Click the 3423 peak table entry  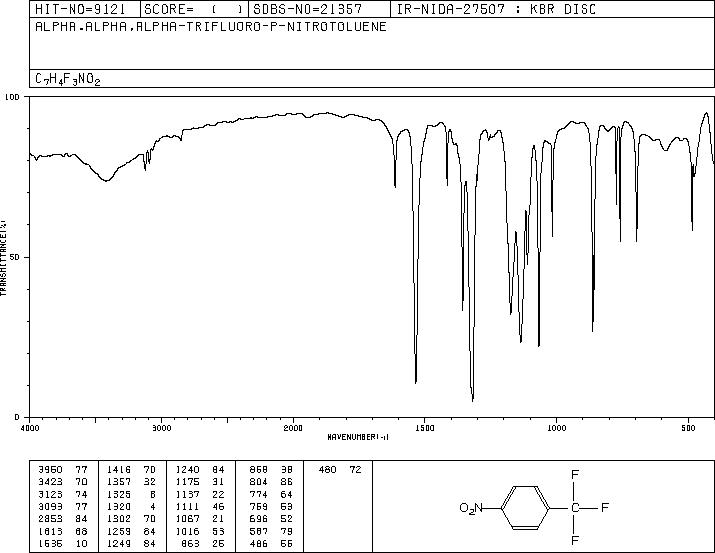(x=63, y=481)
